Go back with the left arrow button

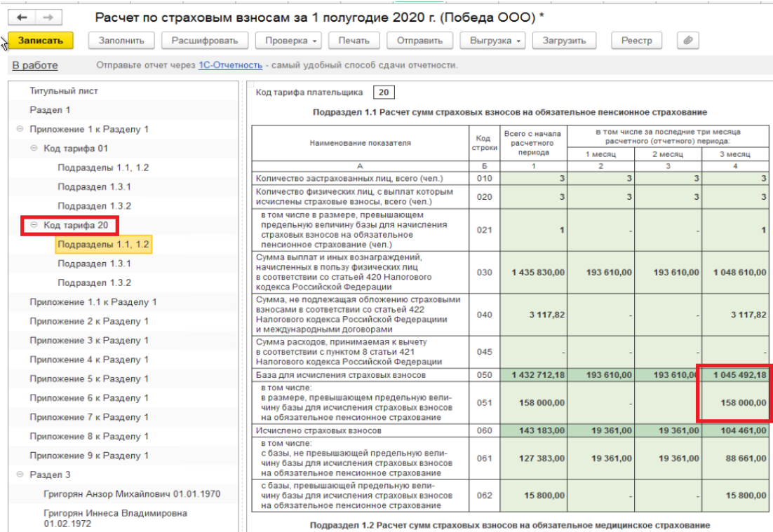(x=22, y=18)
